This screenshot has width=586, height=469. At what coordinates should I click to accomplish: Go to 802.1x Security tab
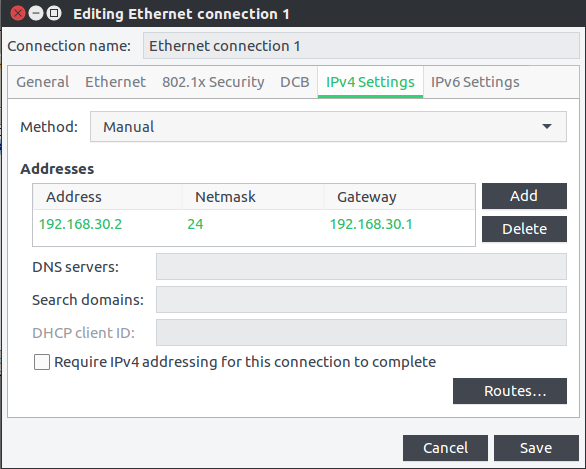[x=213, y=82]
